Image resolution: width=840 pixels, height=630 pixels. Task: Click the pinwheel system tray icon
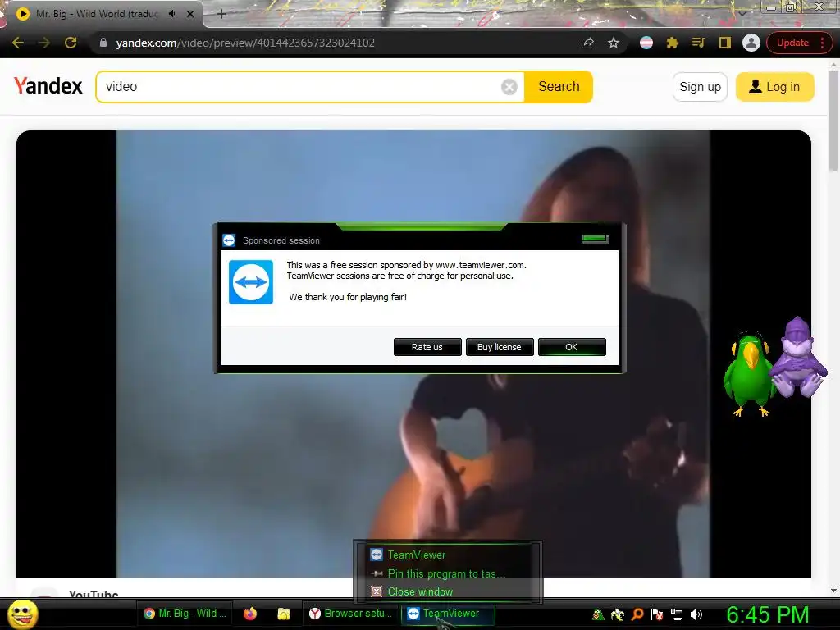pyautogui.click(x=618, y=614)
